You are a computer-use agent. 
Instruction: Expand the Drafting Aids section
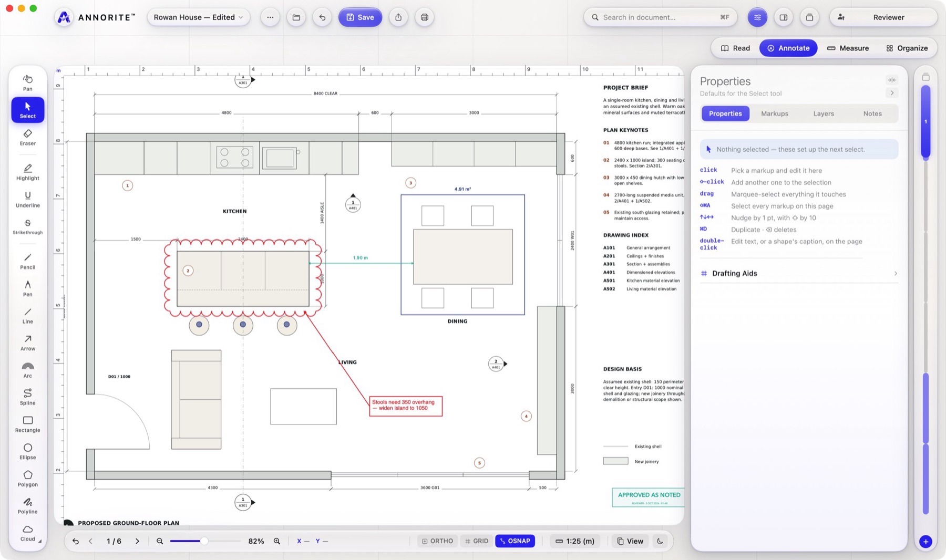coord(799,273)
